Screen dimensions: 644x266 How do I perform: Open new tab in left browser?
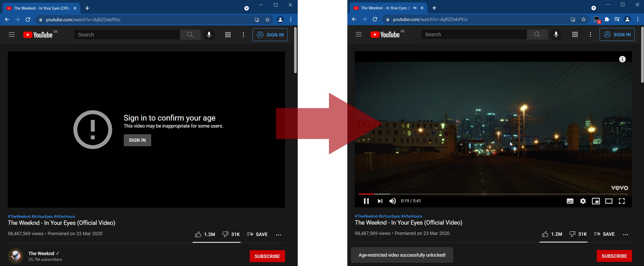(87, 8)
